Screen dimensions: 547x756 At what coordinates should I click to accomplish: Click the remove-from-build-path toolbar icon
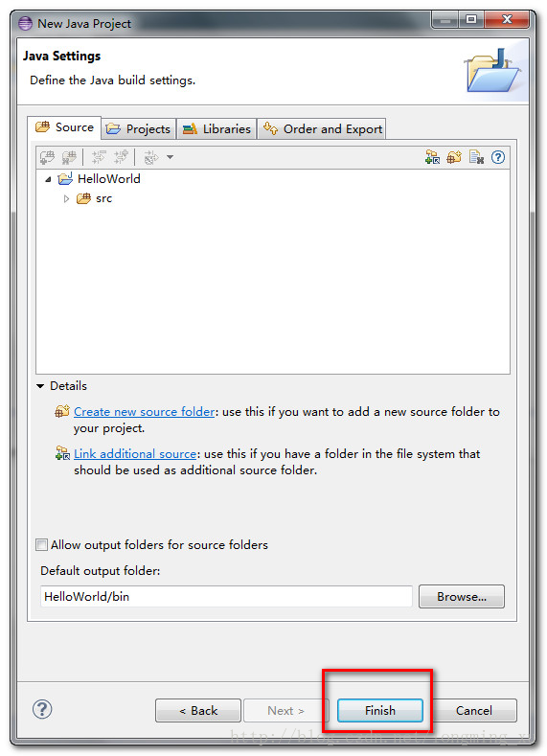click(476, 157)
